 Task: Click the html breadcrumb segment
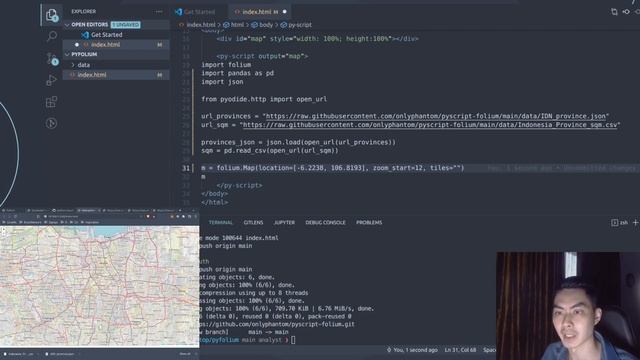pyautogui.click(x=233, y=25)
